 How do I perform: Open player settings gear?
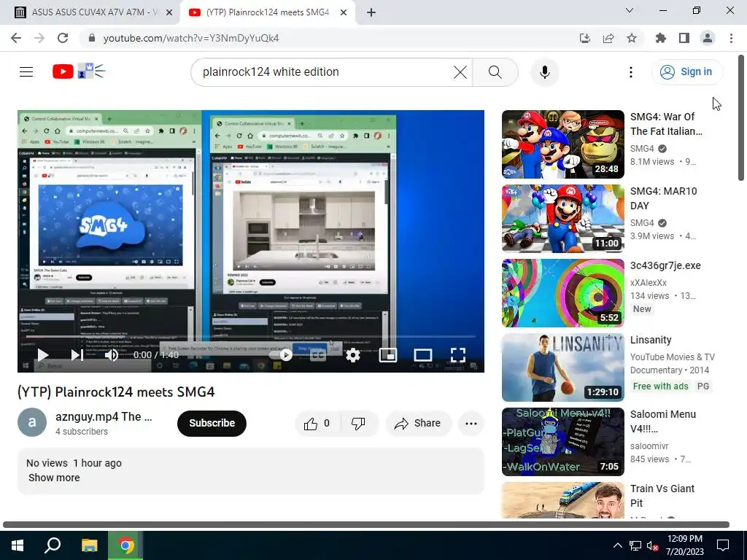(x=353, y=355)
